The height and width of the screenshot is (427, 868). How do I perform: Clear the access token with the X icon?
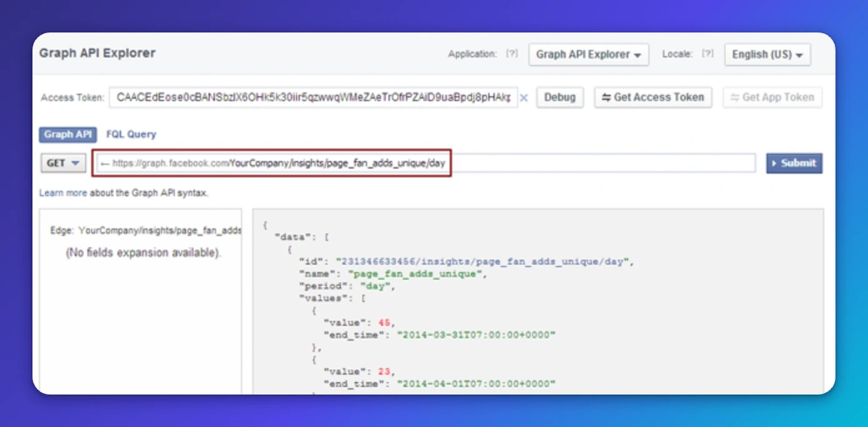coord(524,98)
